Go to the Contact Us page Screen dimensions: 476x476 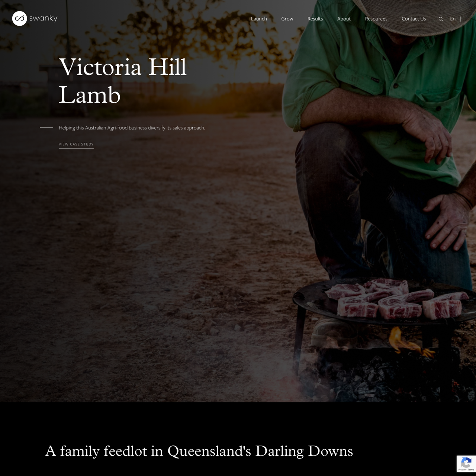click(x=414, y=19)
